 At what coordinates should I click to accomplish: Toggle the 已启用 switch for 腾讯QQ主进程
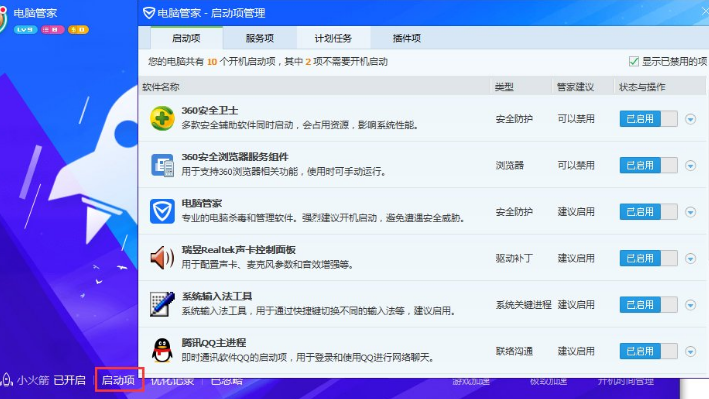tap(648, 351)
